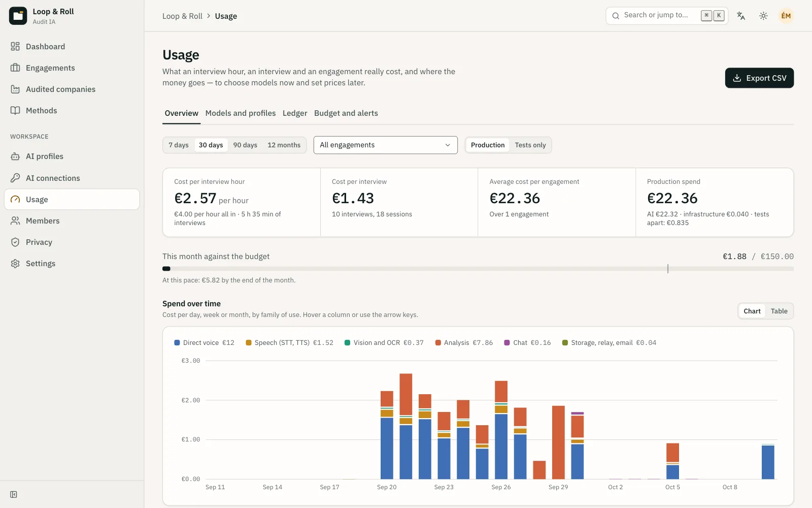Select the 7 days range
The height and width of the screenshot is (508, 812).
click(179, 145)
